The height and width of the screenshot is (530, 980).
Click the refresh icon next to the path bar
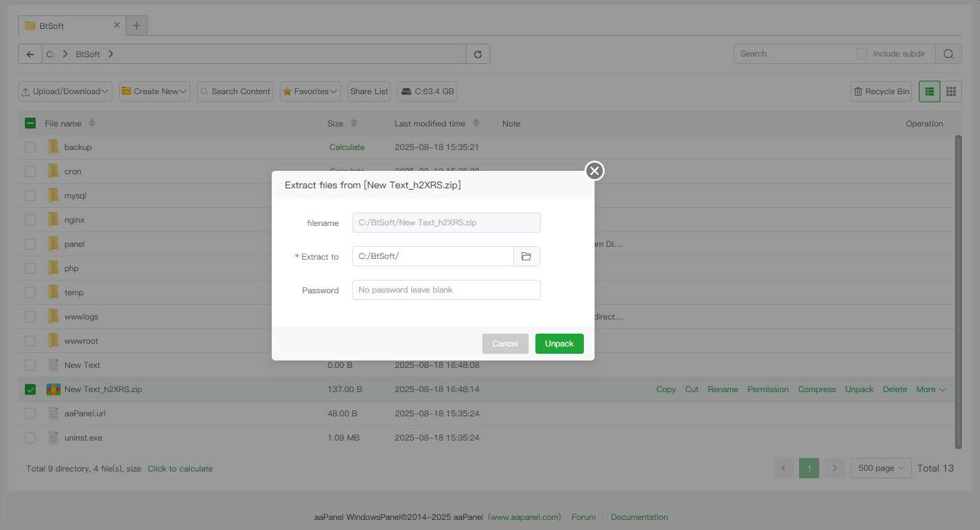tap(478, 54)
